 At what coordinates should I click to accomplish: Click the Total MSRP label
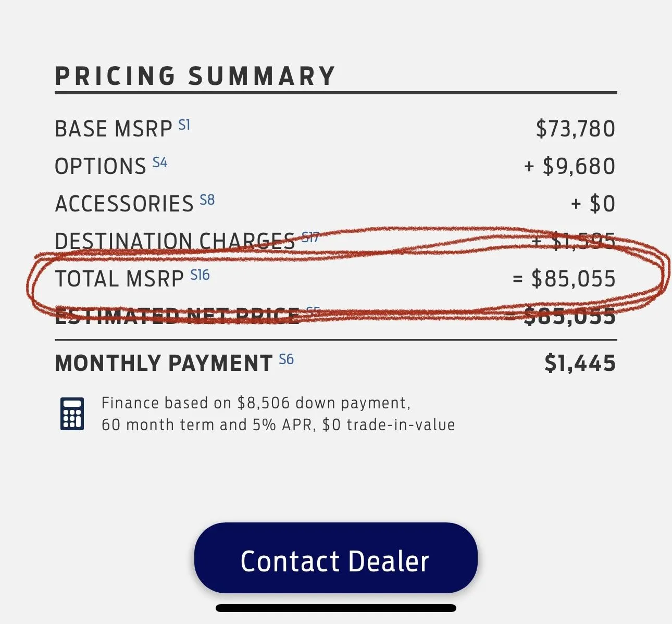(x=119, y=279)
